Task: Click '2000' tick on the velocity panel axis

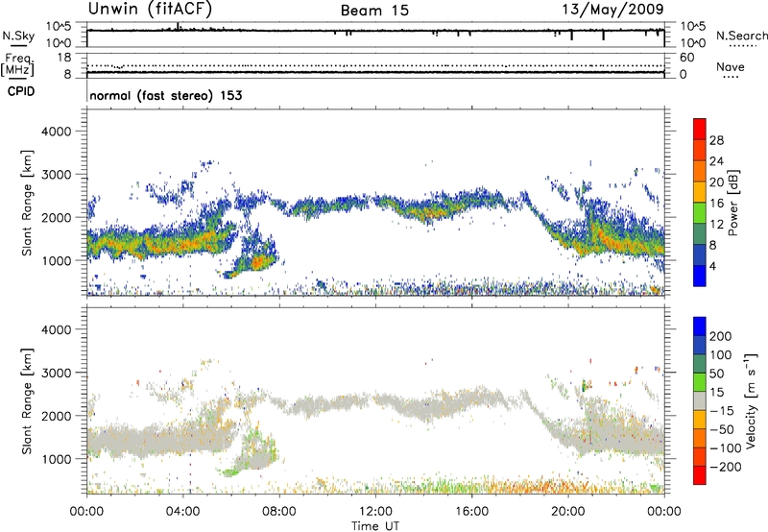Action: (57, 416)
